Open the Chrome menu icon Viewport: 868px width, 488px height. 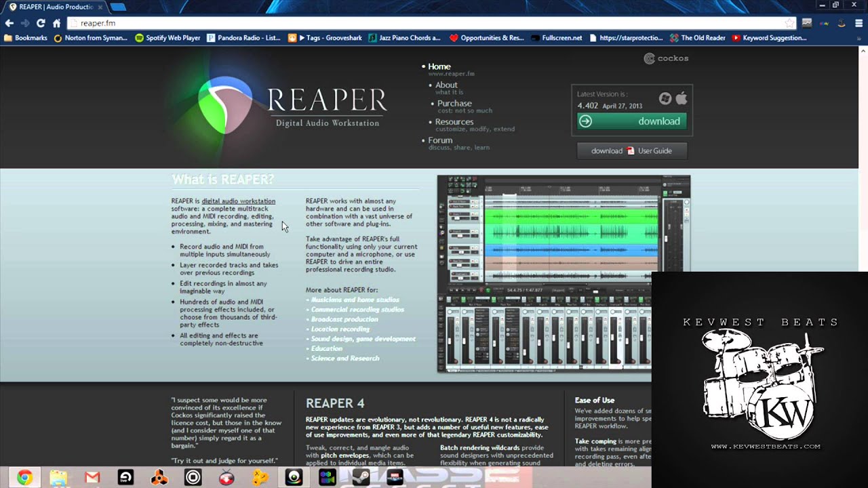(858, 23)
